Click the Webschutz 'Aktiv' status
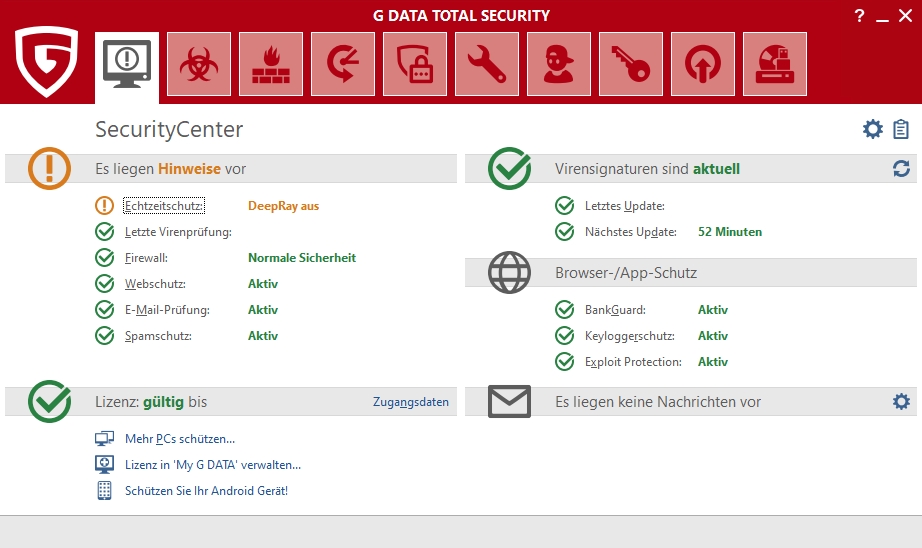The height and width of the screenshot is (548, 922). (x=263, y=283)
